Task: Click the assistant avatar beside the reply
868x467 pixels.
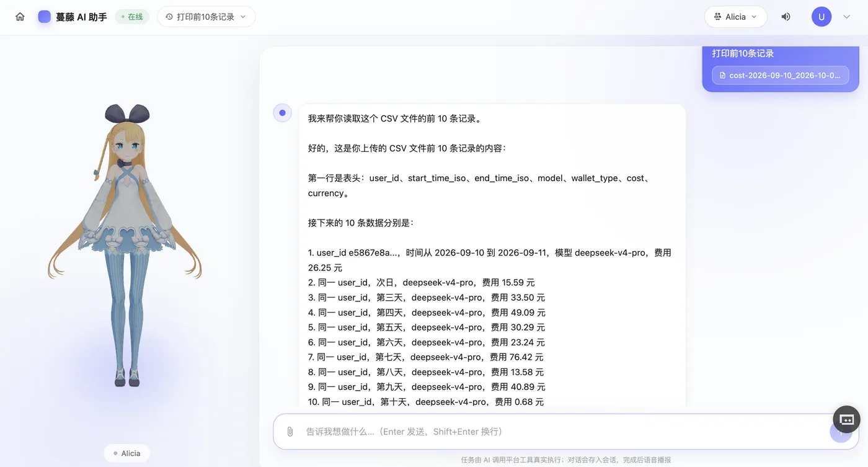Action: point(283,113)
